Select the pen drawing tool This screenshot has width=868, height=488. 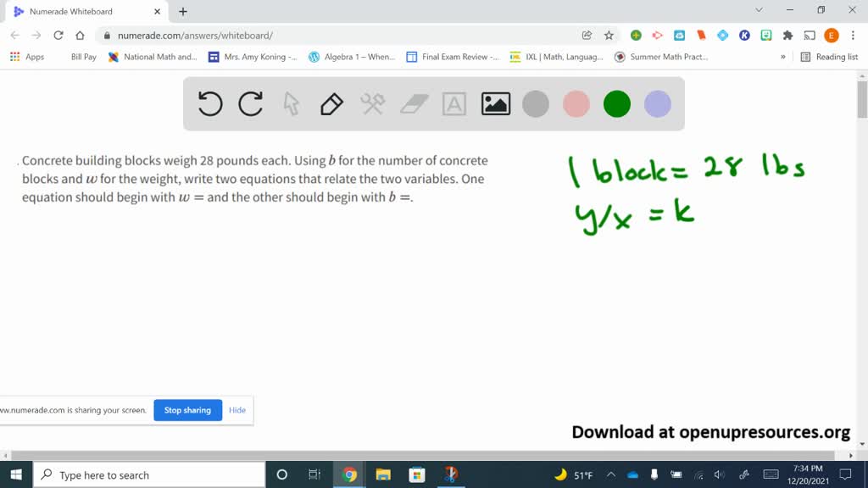(x=331, y=104)
